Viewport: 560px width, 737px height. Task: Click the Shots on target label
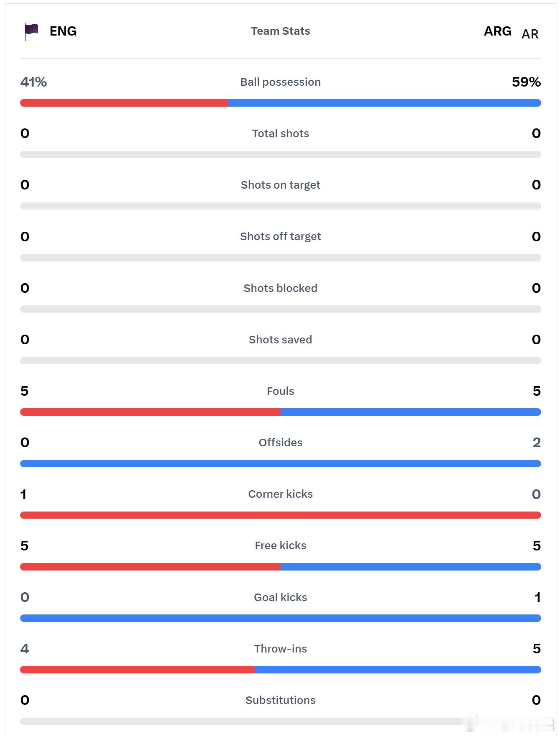click(281, 185)
